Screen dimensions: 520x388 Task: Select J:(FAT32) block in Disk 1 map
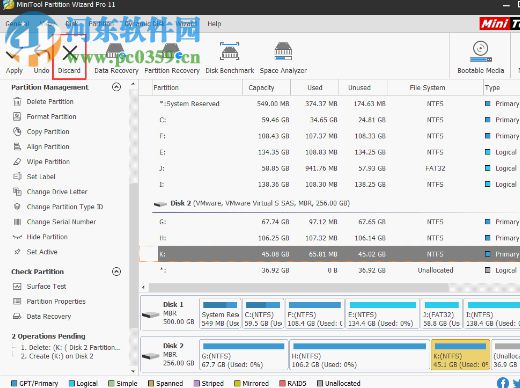tap(442, 314)
